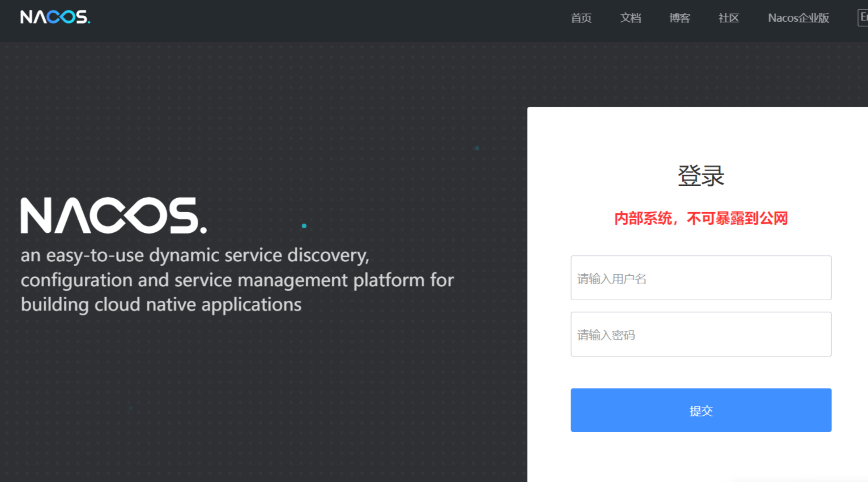Open the 社区 community menu item

coord(729,18)
